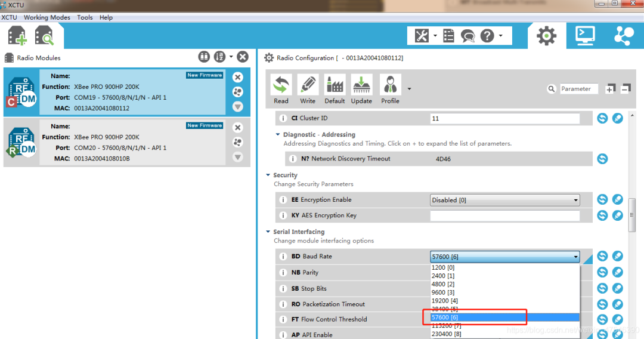
Task: Refresh the RO Packetization Timeout parameter
Action: click(602, 304)
